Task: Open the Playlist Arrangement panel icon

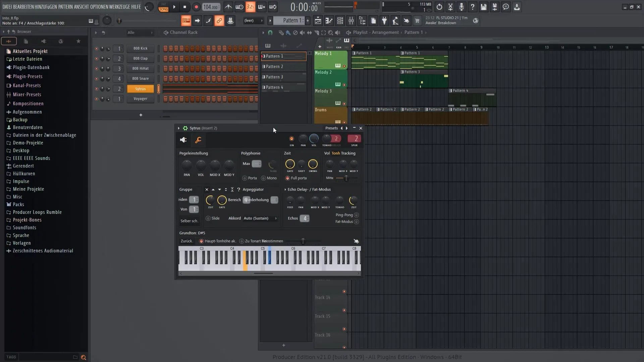Action: [x=348, y=32]
